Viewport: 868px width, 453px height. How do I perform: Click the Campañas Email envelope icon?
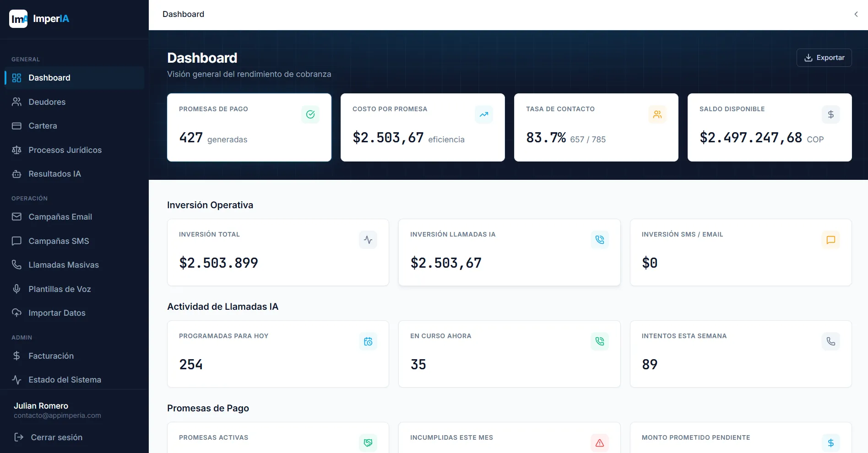tap(16, 217)
